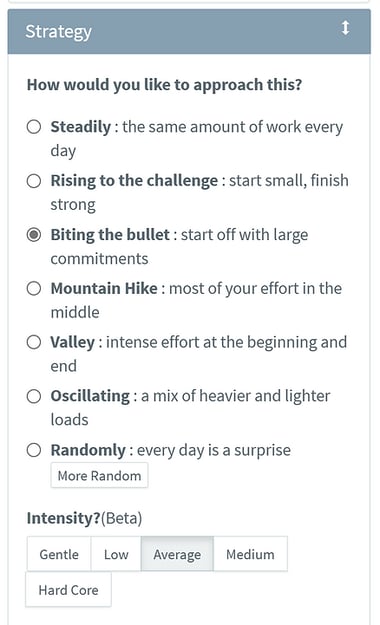This screenshot has width=380, height=625.
Task: Select the Steadily radio option
Action: (x=34, y=127)
